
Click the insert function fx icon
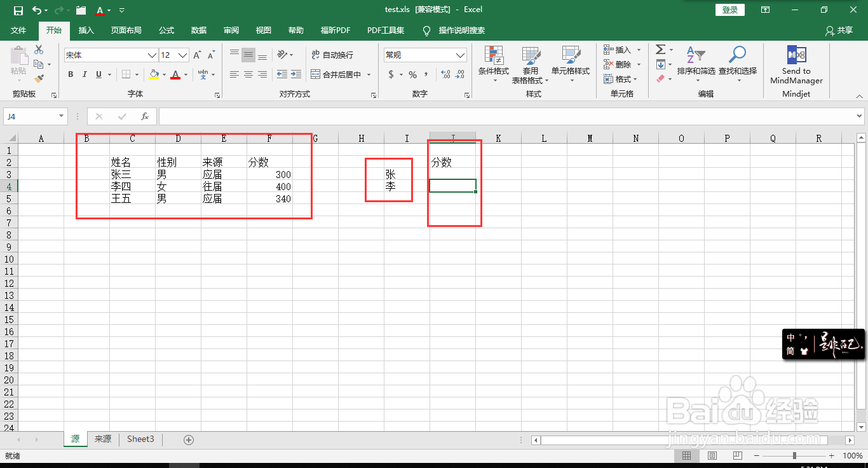(145, 116)
